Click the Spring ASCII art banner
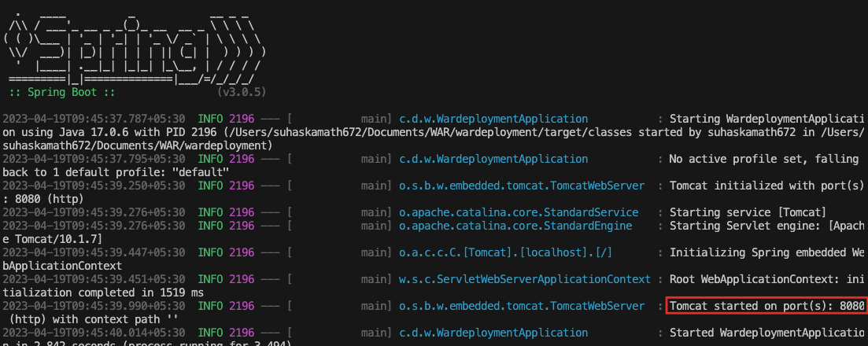This screenshot has height=346, width=868. tap(135, 46)
